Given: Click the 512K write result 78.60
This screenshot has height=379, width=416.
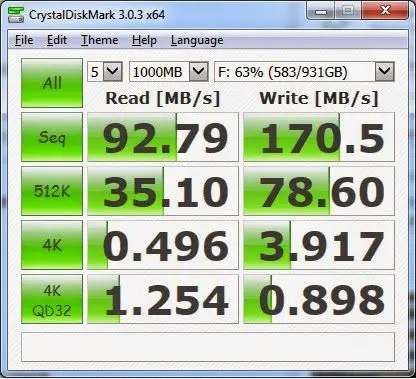Looking at the screenshot, I should point(319,191).
